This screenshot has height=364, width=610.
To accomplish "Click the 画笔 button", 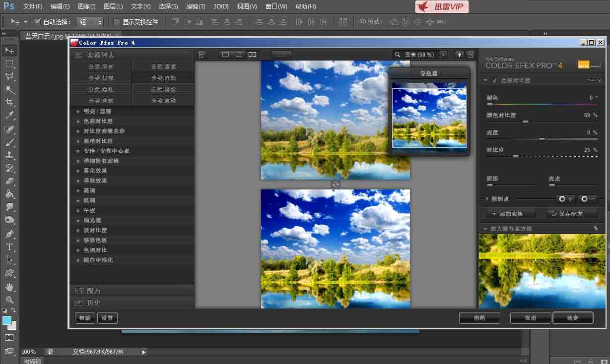I will point(479,318).
